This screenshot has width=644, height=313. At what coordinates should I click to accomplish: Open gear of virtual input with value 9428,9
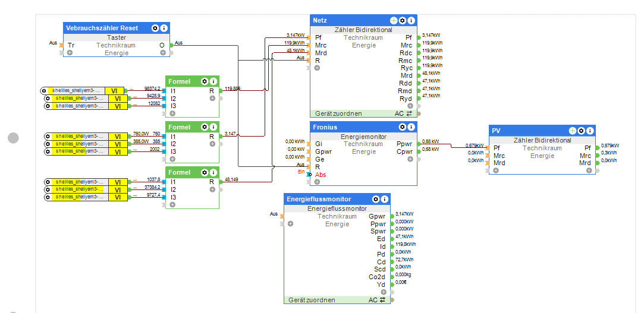click(x=48, y=99)
